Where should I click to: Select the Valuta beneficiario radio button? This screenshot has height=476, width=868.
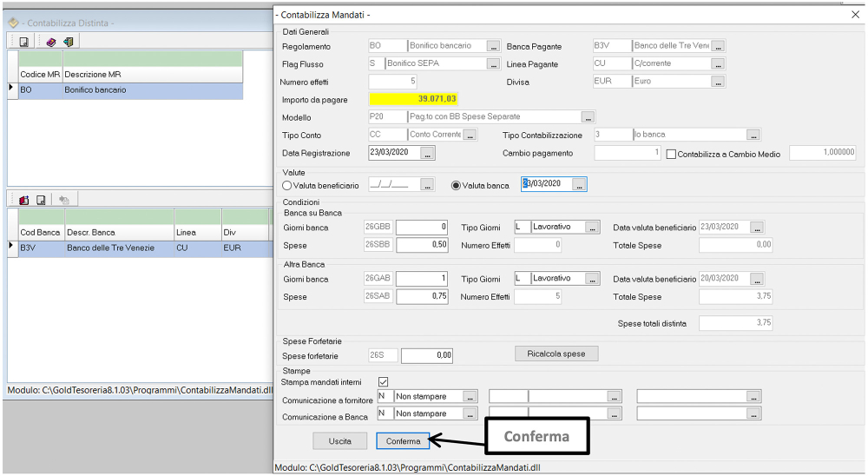pyautogui.click(x=287, y=185)
